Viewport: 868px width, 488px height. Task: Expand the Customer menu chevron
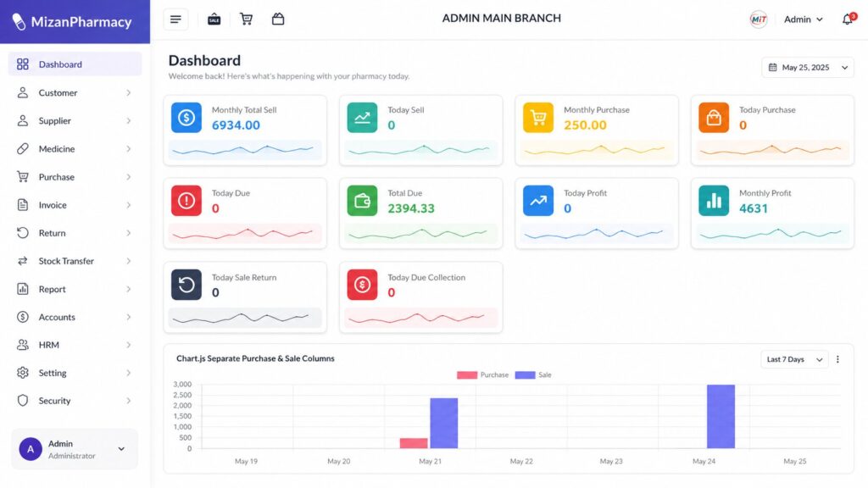[x=129, y=93]
